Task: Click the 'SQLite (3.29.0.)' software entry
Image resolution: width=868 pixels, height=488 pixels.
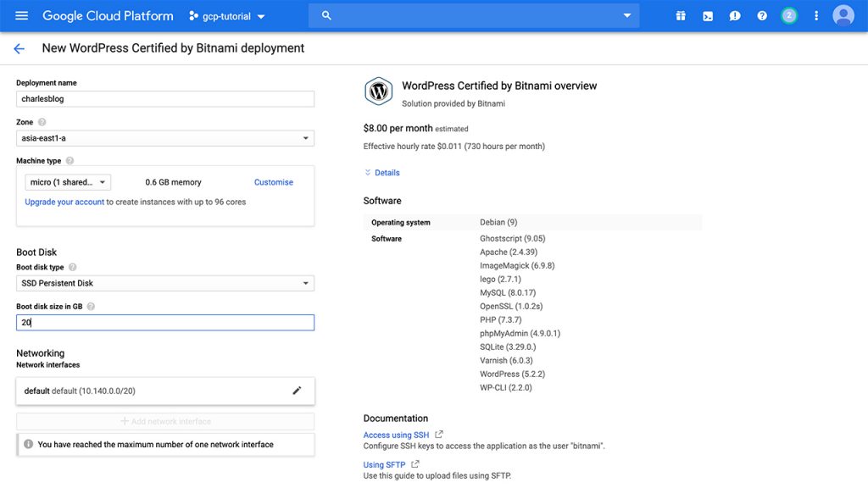Action: click(508, 347)
